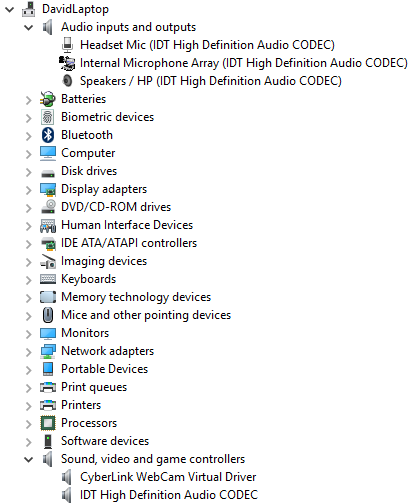Select Internal Microphone Array device

(244, 63)
